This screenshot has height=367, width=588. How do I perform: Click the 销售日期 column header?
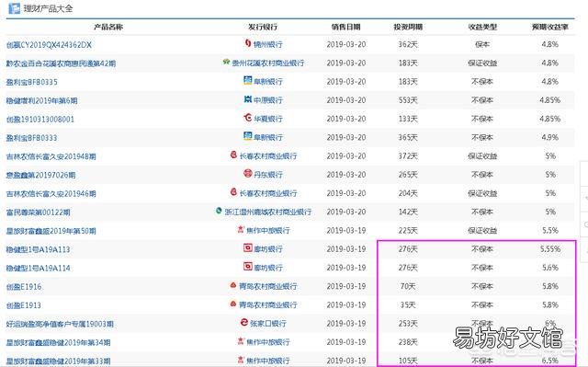click(x=345, y=27)
